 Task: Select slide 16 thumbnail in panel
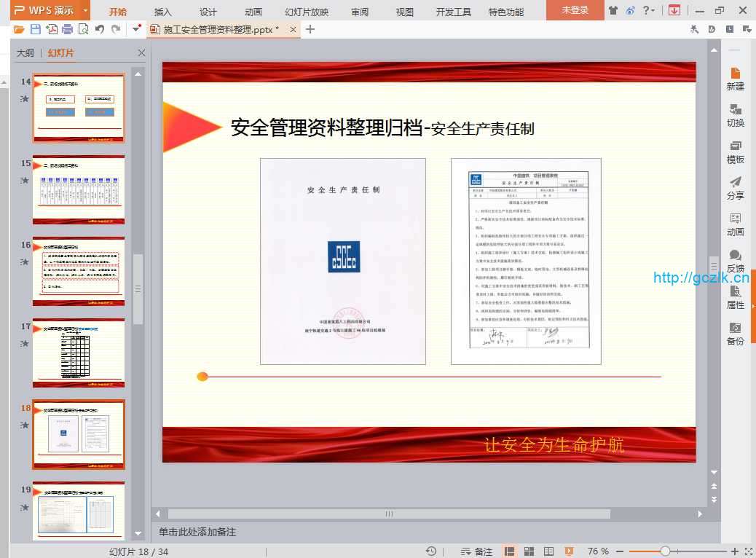[79, 271]
